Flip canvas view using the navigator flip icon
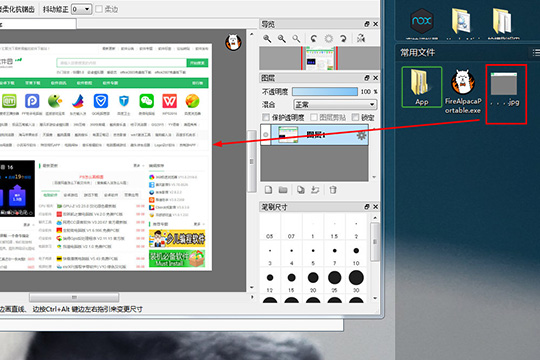The width and height of the screenshot is (540, 360). [x=361, y=38]
